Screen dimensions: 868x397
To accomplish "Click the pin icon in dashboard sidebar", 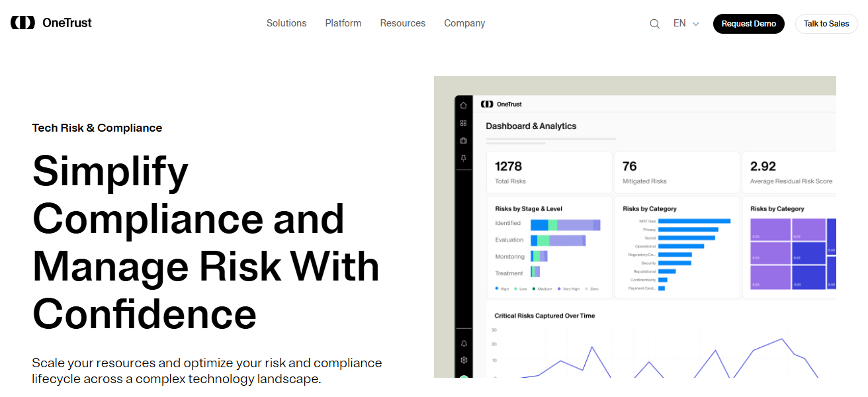I will 463,159.
